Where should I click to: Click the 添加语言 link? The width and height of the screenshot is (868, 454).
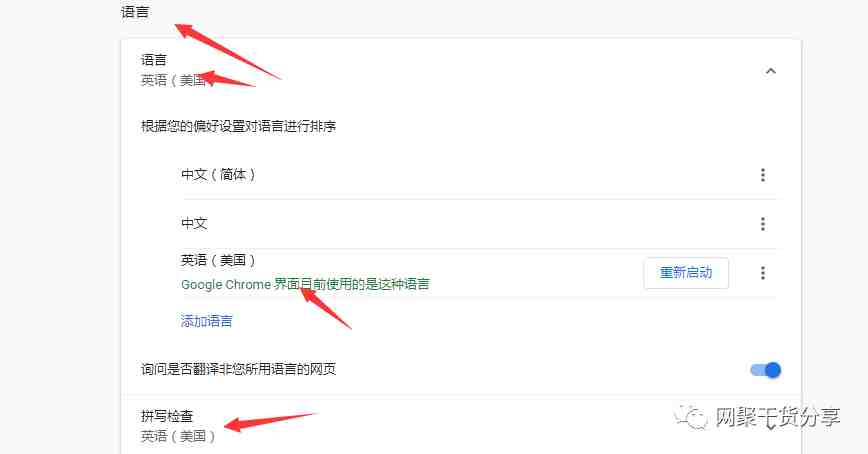click(x=206, y=321)
